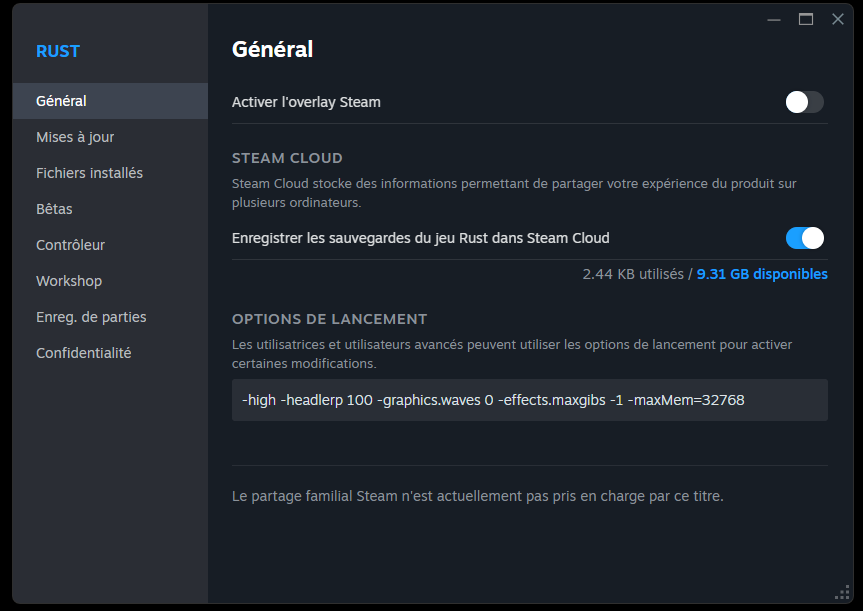Open Fichiers installés section
The width and height of the screenshot is (863, 611).
point(89,173)
